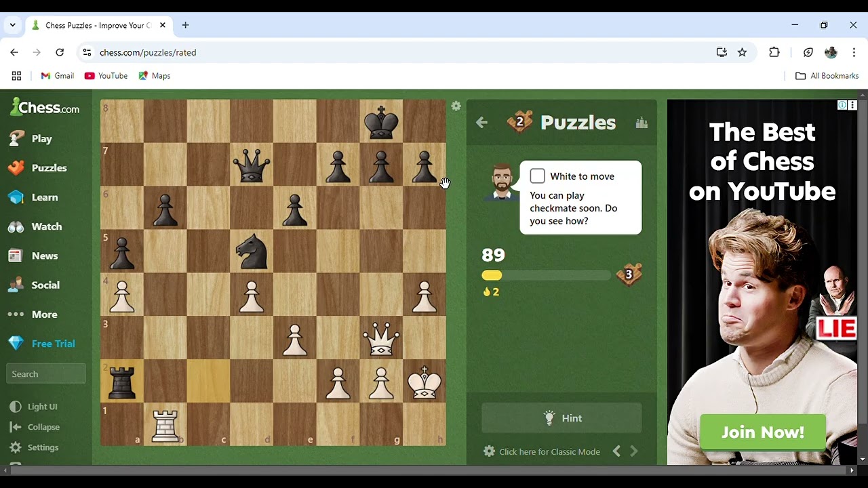Go back using the Puzzles panel arrow
The height and width of the screenshot is (488, 868).
(481, 123)
